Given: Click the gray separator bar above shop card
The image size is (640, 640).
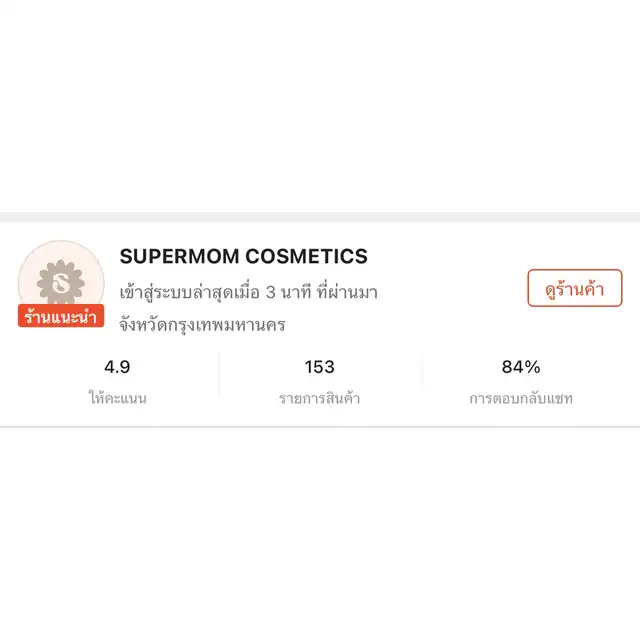Looking at the screenshot, I should point(320,217).
